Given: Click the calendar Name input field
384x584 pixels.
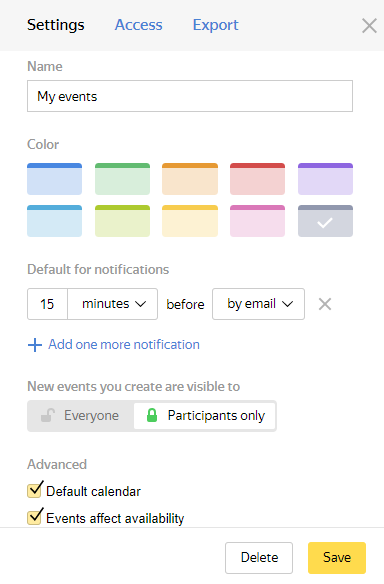Looking at the screenshot, I should point(190,96).
